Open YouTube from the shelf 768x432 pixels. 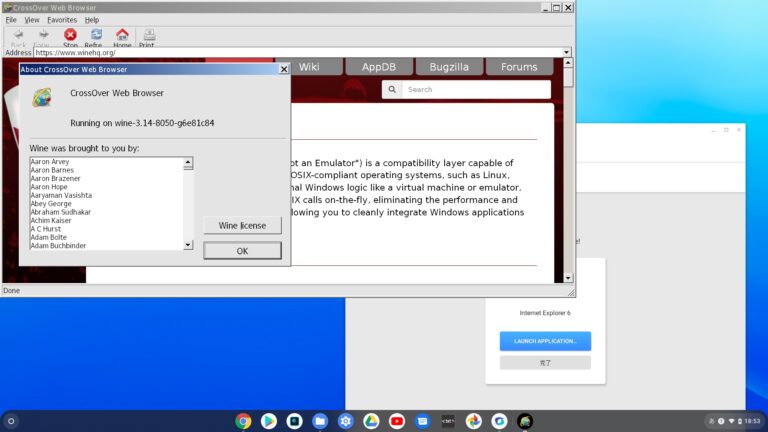(397, 421)
